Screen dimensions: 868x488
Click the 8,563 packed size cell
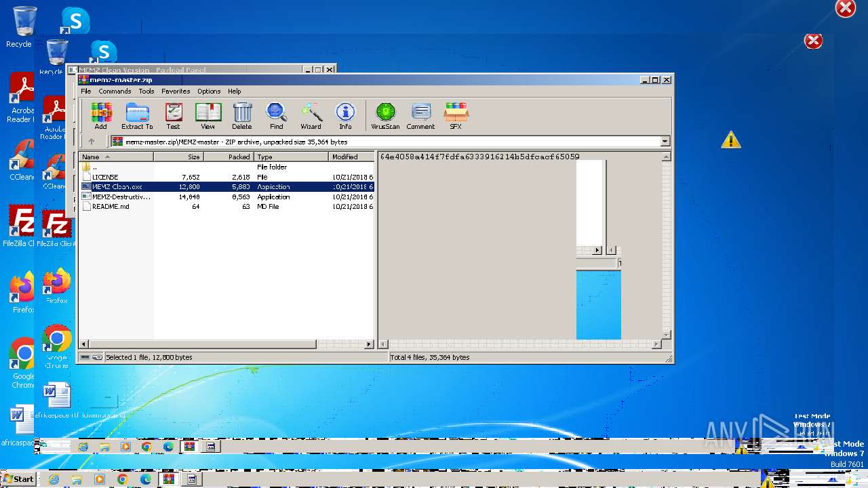pos(240,197)
